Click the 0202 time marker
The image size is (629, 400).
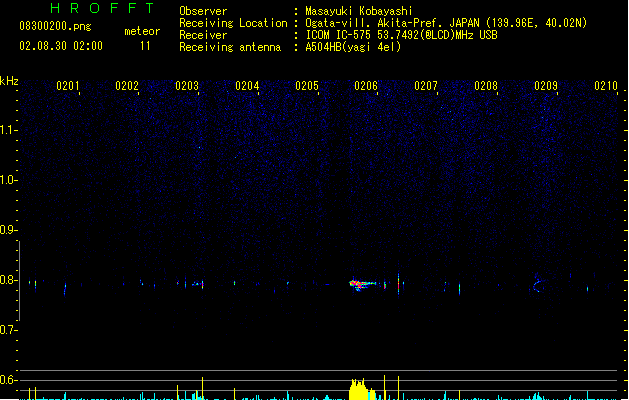click(127, 86)
